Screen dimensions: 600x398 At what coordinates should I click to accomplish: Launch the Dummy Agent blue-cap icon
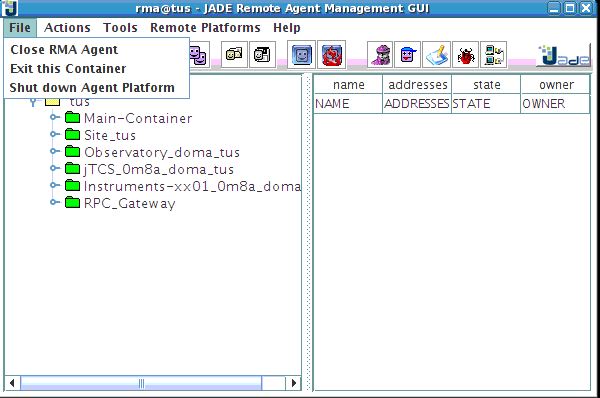408,55
